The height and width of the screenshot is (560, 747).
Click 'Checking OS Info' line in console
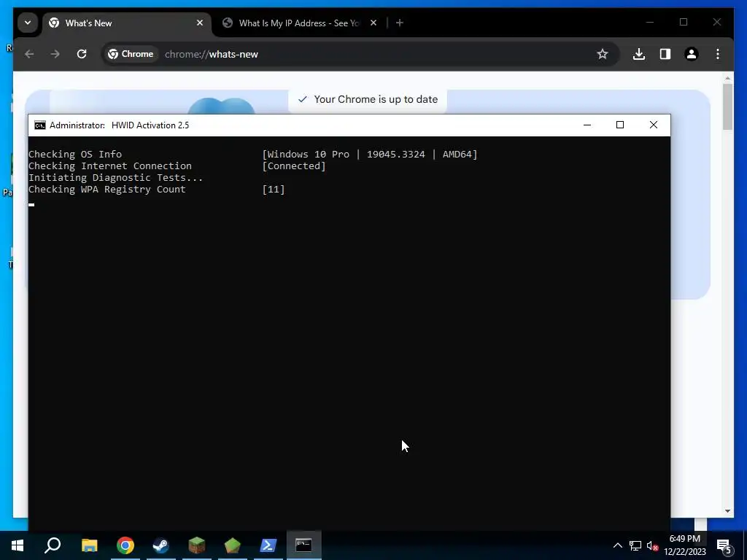[x=75, y=155]
